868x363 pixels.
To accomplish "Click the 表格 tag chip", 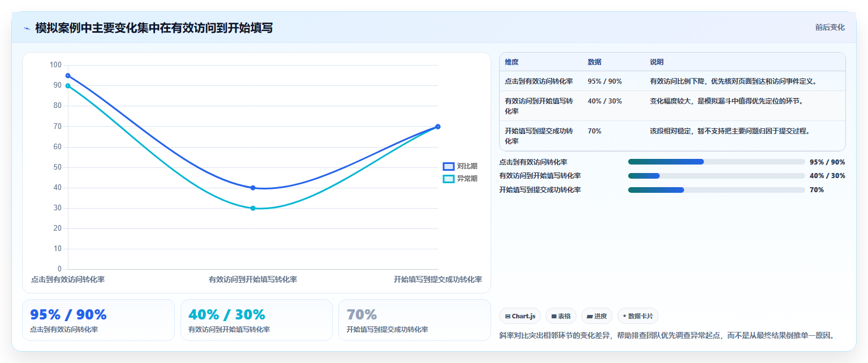I will (x=561, y=316).
